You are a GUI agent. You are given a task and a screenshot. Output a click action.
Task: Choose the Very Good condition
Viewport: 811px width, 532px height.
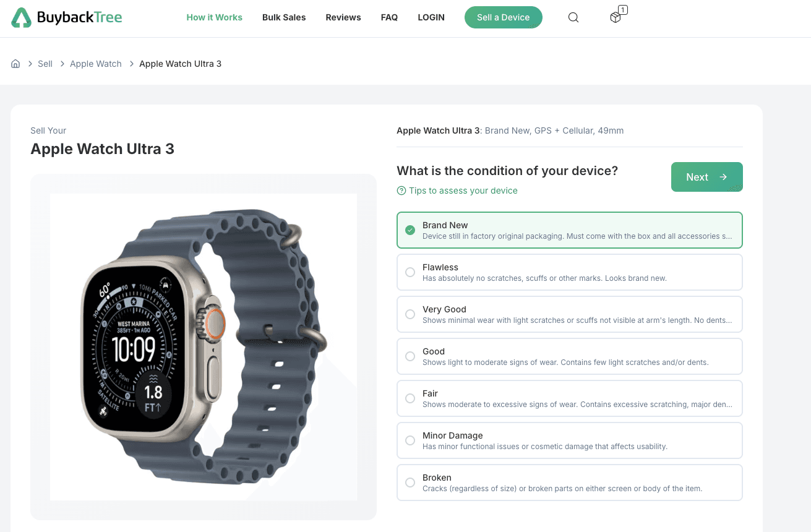[570, 314]
